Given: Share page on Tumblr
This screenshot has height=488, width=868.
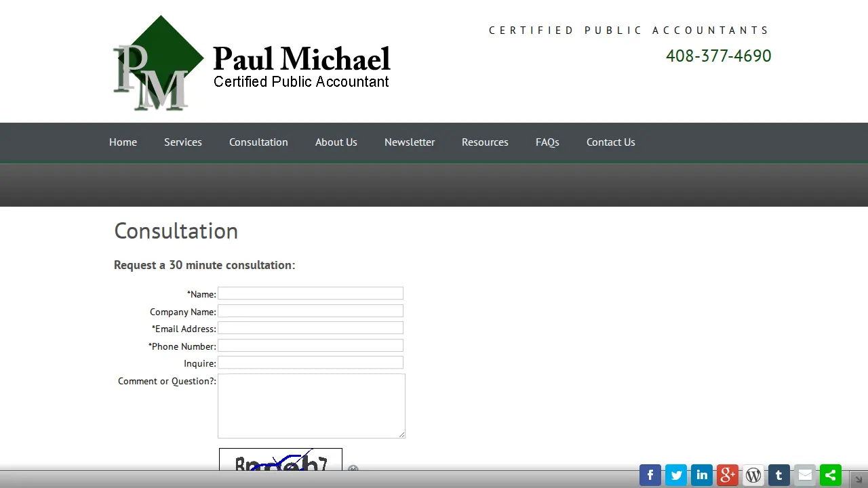Looking at the screenshot, I should pos(779,475).
